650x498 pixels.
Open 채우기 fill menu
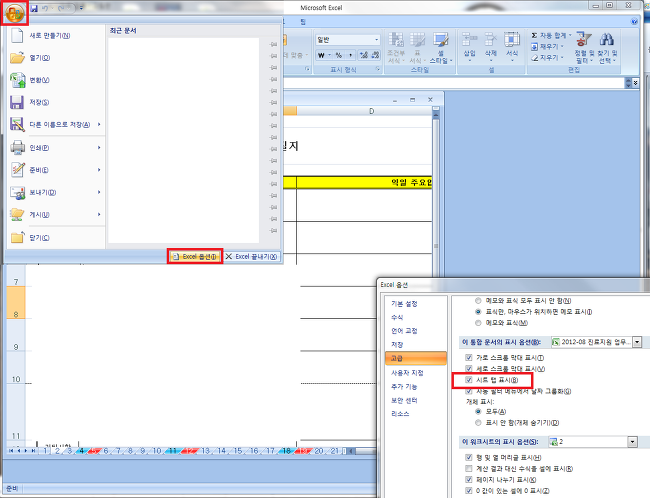coord(547,46)
